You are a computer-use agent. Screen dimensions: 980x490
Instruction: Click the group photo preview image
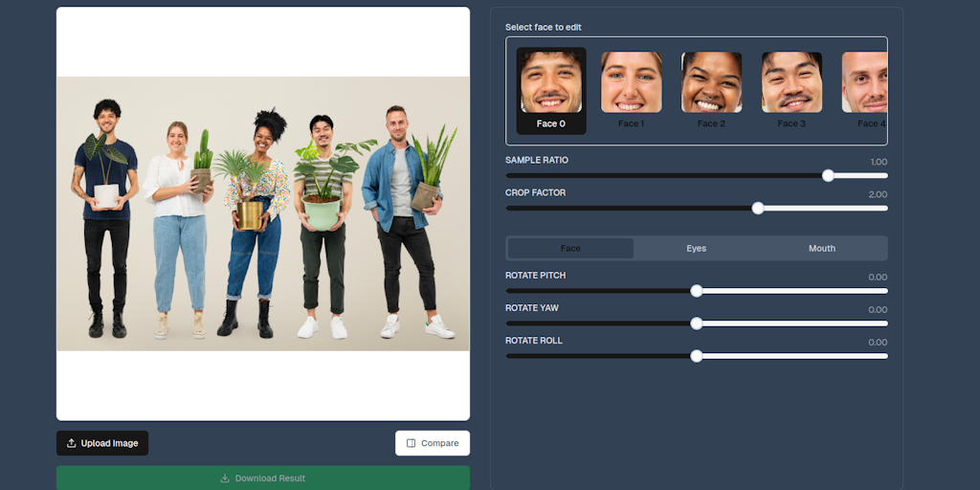pyautogui.click(x=263, y=213)
